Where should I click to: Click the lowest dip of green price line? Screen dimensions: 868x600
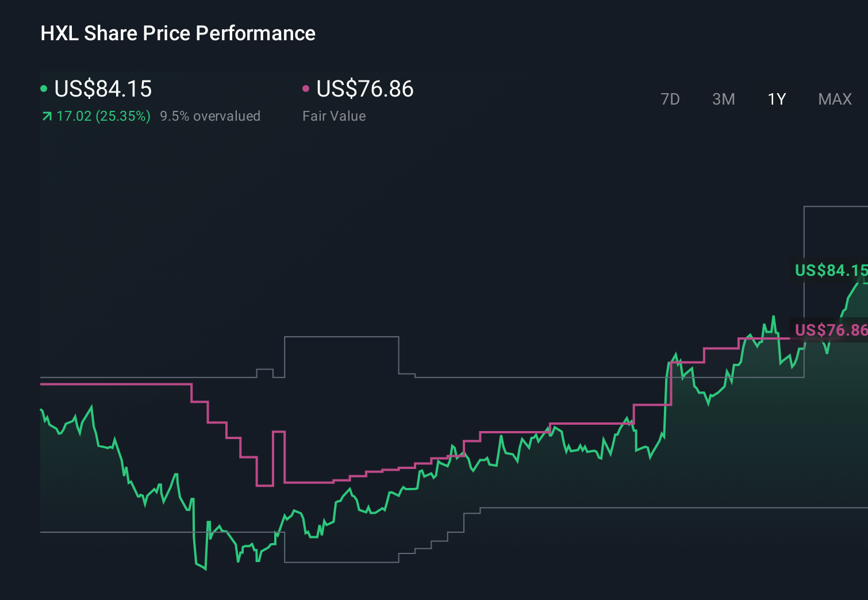(205, 568)
